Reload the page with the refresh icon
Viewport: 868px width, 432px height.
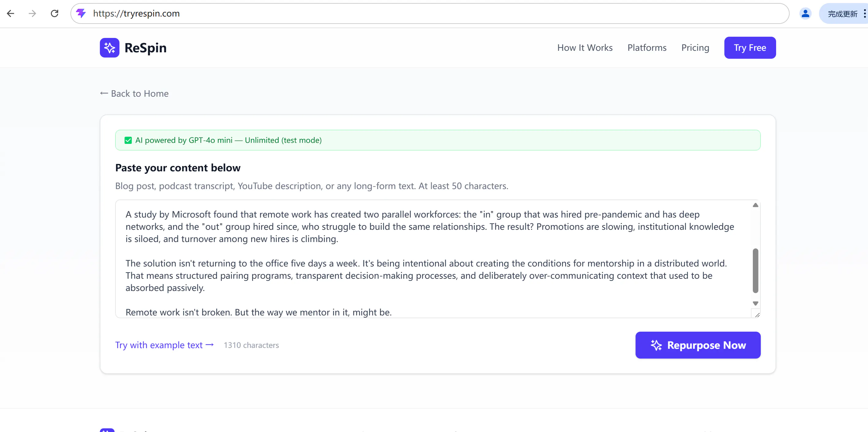55,13
